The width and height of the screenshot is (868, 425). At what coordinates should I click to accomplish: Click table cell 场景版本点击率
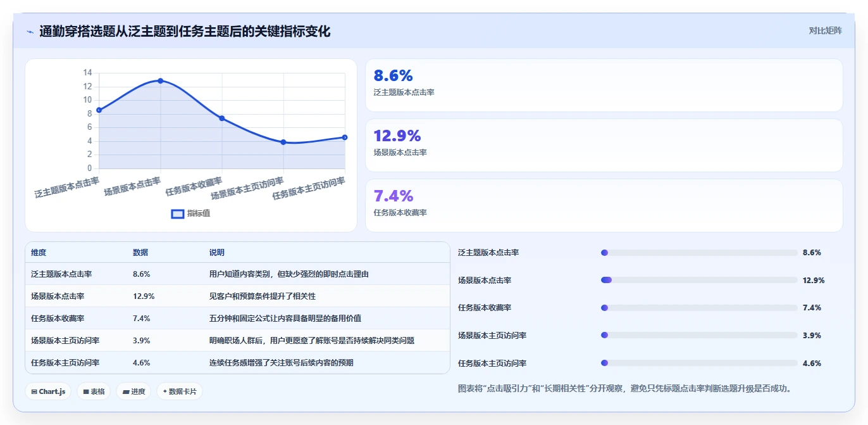tap(58, 296)
